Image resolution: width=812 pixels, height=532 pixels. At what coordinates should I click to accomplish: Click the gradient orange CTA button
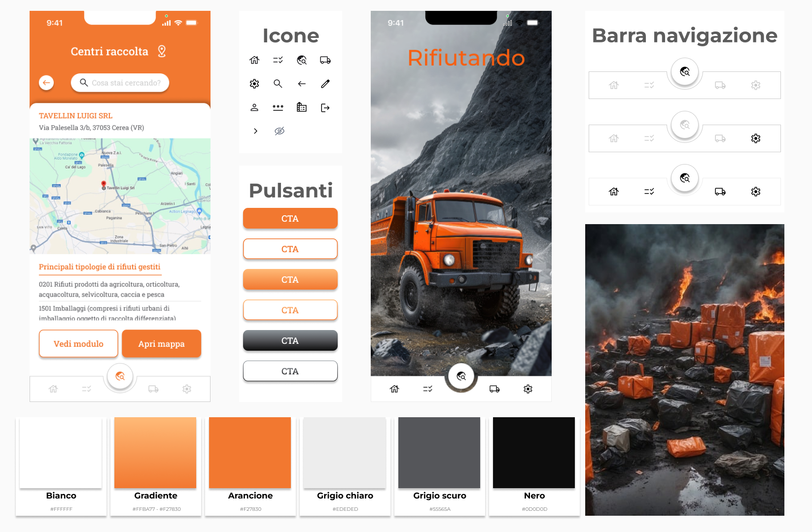(290, 280)
